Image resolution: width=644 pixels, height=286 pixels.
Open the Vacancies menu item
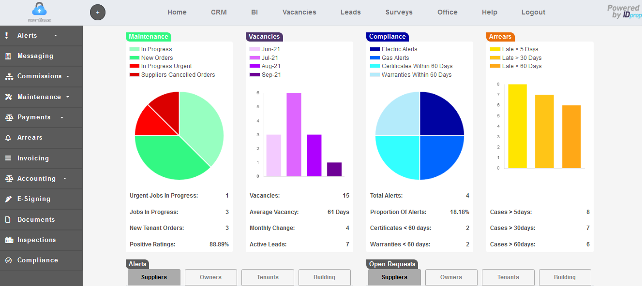click(299, 12)
